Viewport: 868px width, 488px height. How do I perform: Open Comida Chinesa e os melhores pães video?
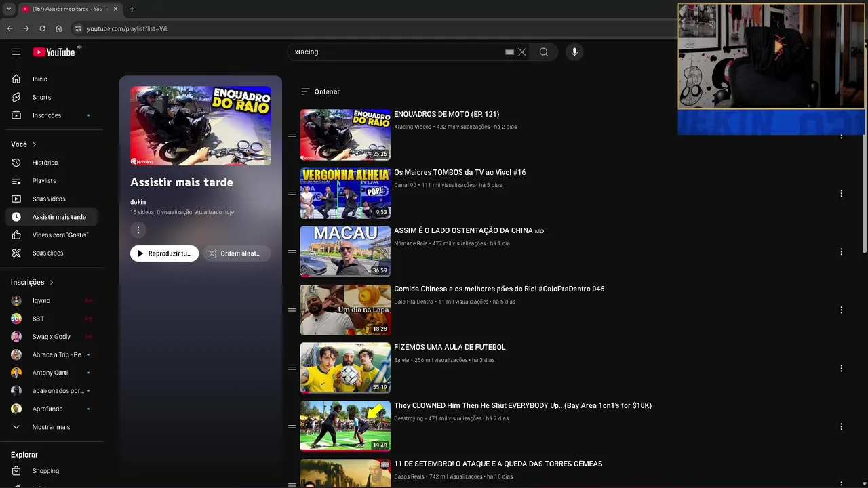coord(499,289)
